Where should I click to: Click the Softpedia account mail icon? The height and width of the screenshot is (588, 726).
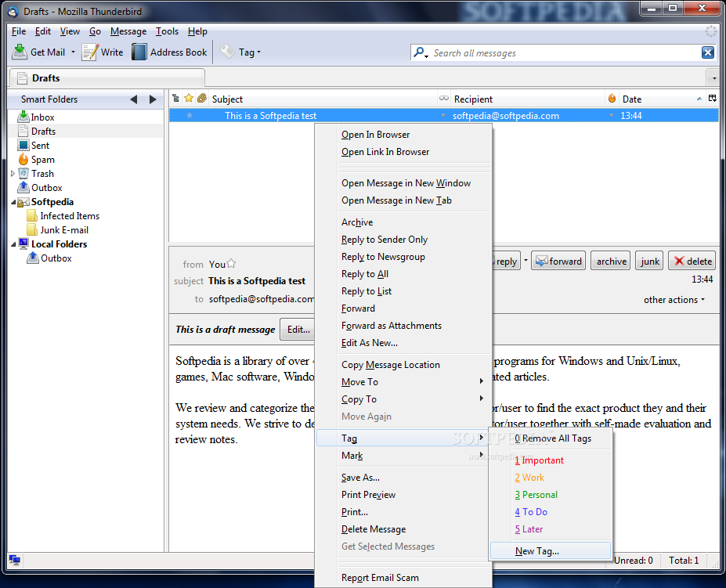tap(23, 201)
